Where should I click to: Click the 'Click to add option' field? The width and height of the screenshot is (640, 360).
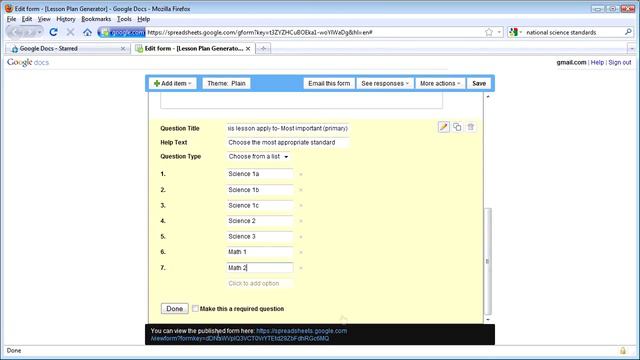click(260, 283)
